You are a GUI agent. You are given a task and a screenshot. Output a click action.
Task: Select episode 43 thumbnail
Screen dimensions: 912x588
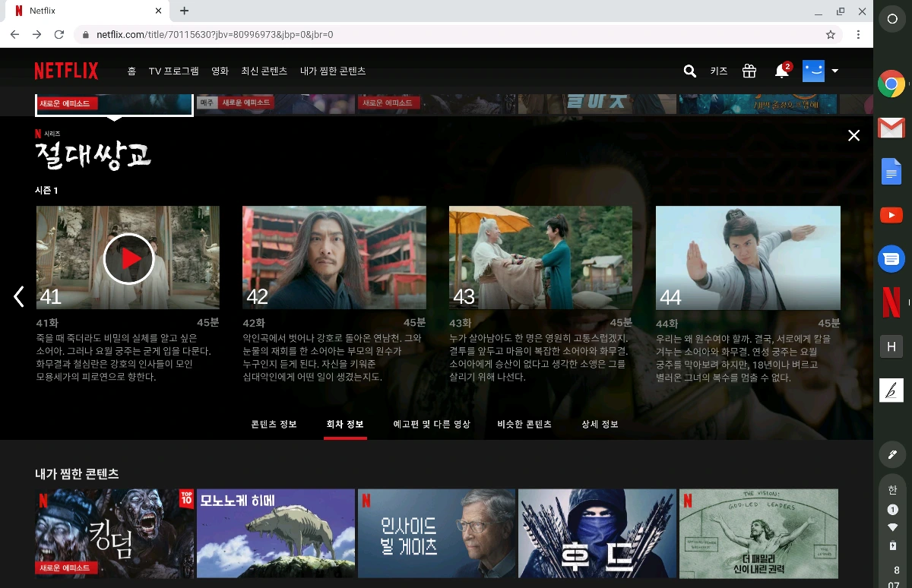541,258
